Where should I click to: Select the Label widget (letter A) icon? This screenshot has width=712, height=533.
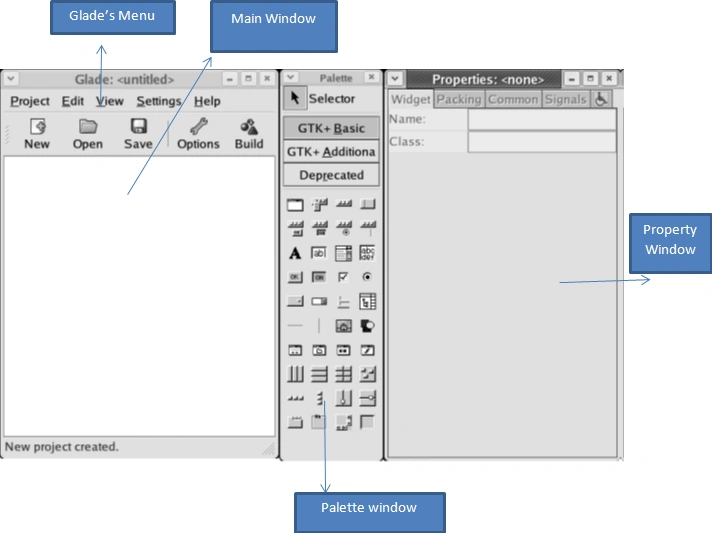tap(295, 253)
